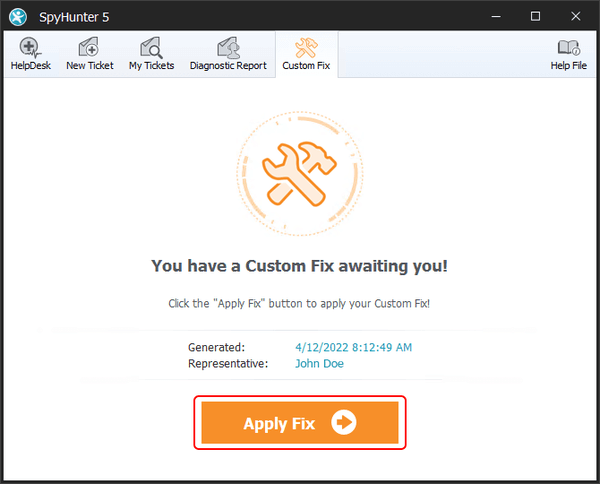The width and height of the screenshot is (600, 484).
Task: Select the Diagnostic Report tab label
Action: 228,66
